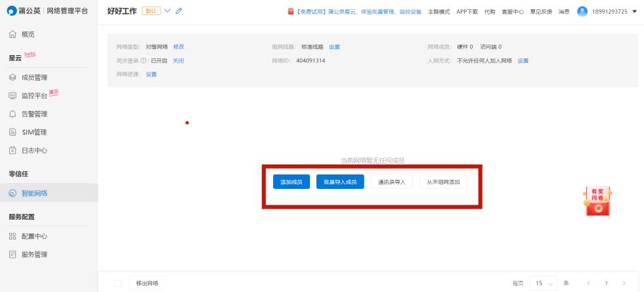
Task: Click 主题模式 in top bar
Action: (439, 12)
